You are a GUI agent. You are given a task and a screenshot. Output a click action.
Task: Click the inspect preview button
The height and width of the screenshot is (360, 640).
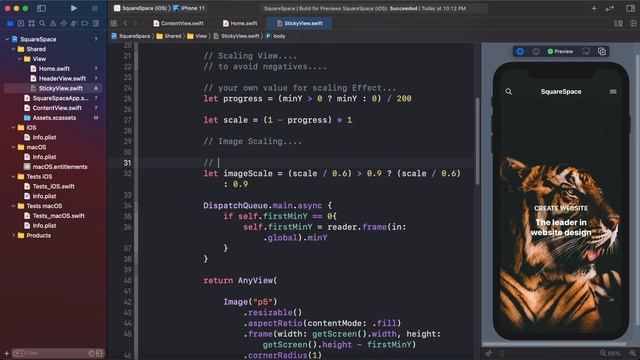(x=536, y=51)
